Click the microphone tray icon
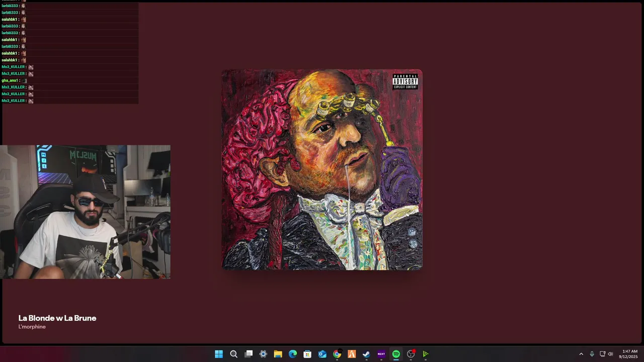This screenshot has height=362, width=644. [x=592, y=354]
